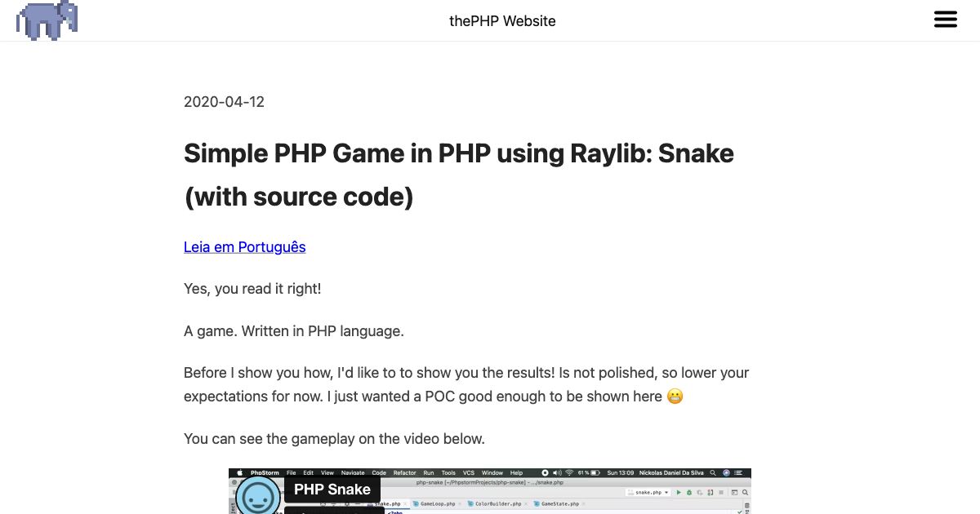Mute sound via the speaker icon in menu bar
This screenshot has width=980, height=514.
point(558,472)
